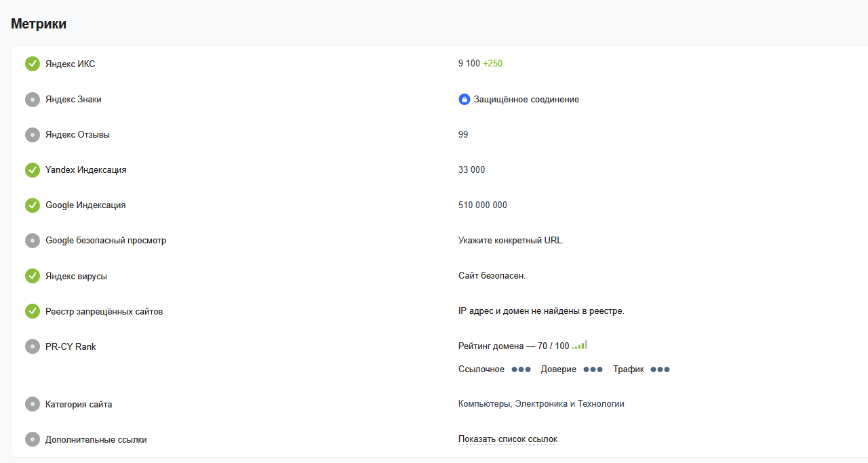Click green check icon beside Яндекс ИКС
This screenshot has height=463, width=868.
point(33,64)
